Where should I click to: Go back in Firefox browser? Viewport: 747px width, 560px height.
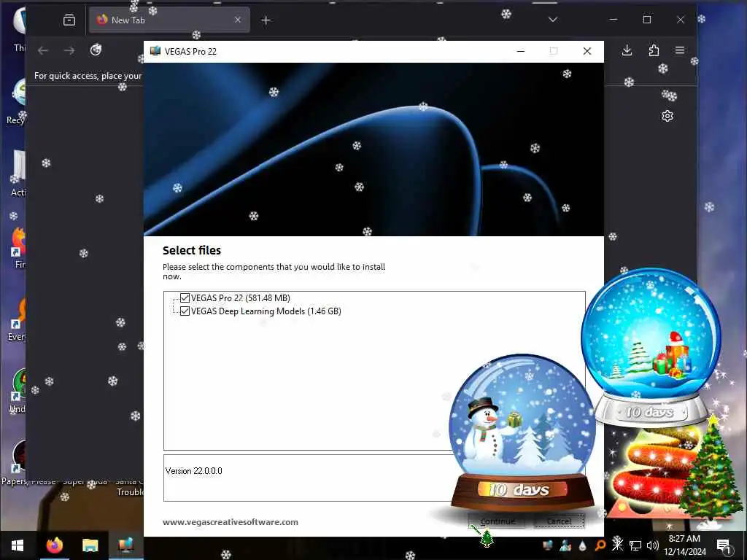point(43,50)
